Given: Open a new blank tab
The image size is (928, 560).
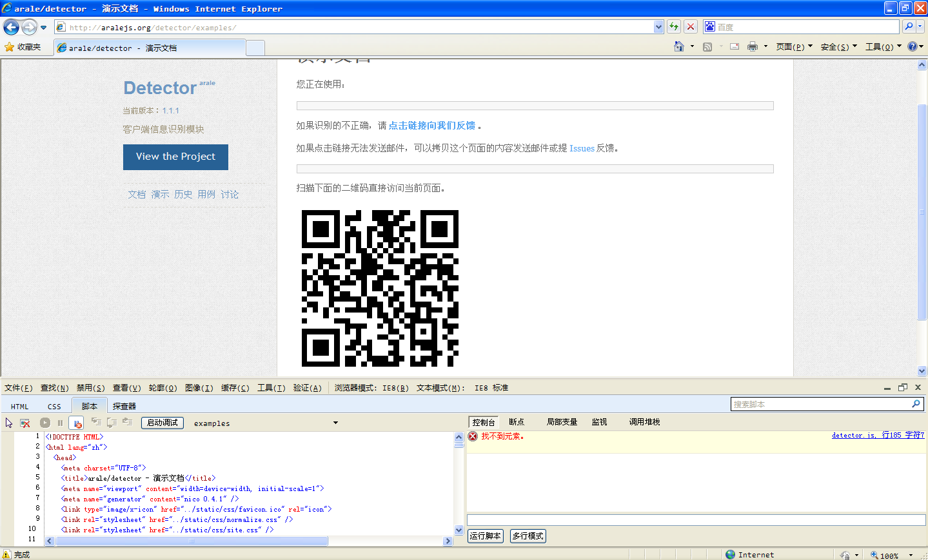Looking at the screenshot, I should point(255,48).
